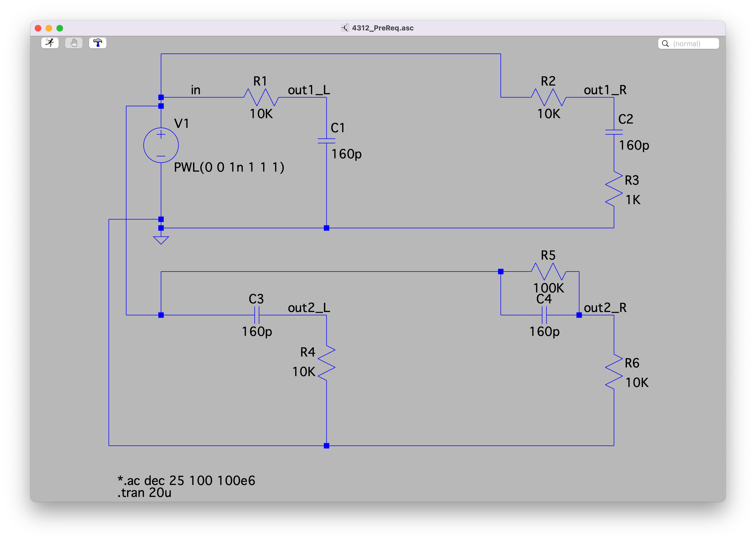This screenshot has width=756, height=542.
Task: Click the 'in' net label
Action: tap(196, 90)
